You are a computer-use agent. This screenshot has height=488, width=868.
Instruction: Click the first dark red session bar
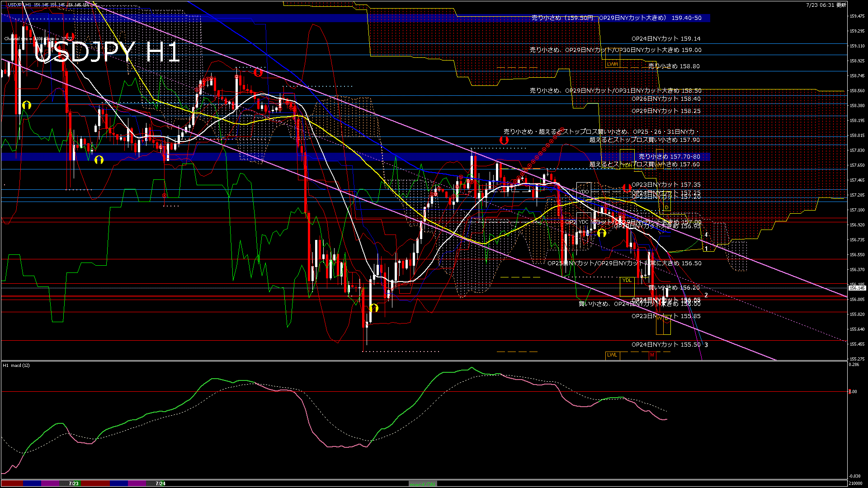tap(12, 483)
